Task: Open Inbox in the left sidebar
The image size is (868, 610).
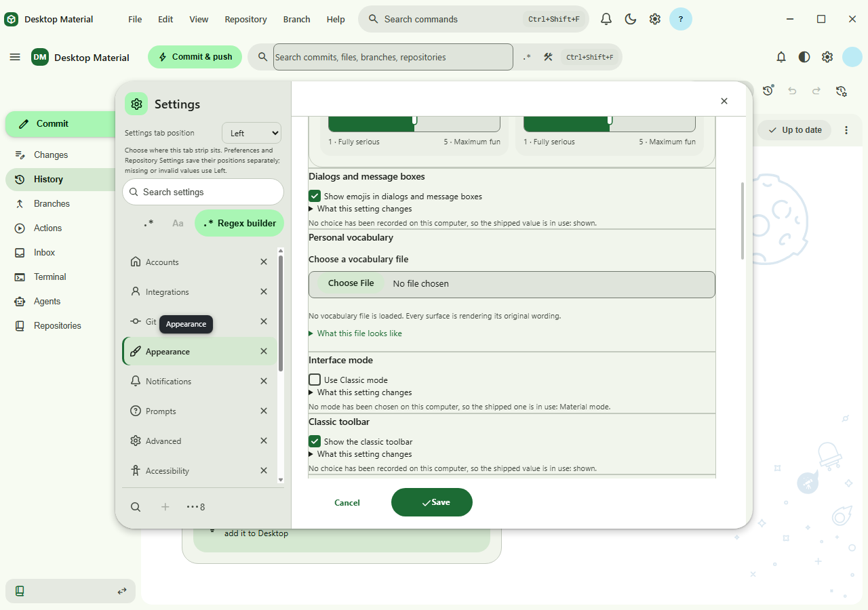Action: tap(61, 252)
